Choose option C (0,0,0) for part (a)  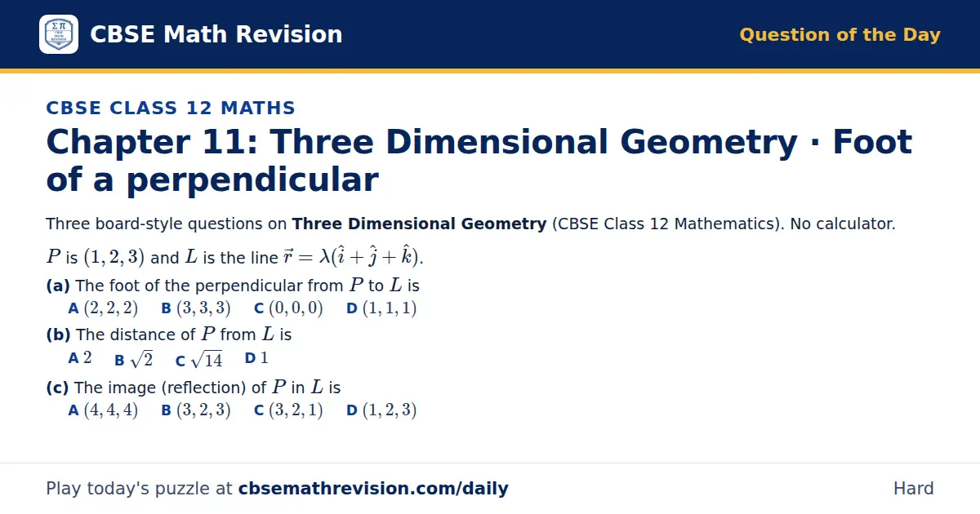[x=288, y=308]
